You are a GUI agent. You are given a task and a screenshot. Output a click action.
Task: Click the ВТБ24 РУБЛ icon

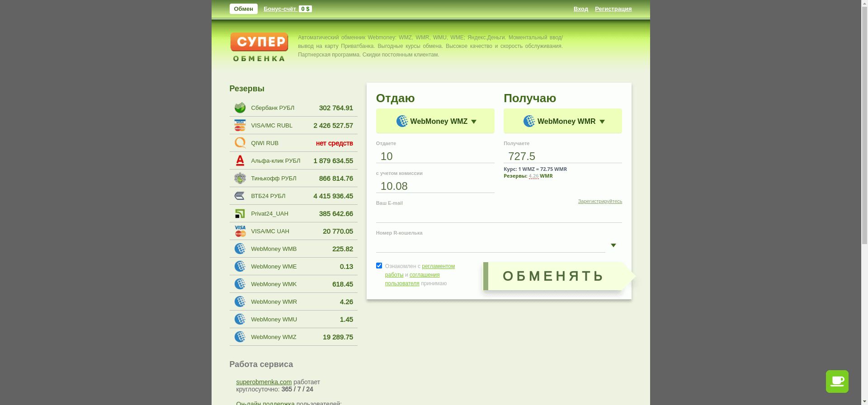(240, 196)
